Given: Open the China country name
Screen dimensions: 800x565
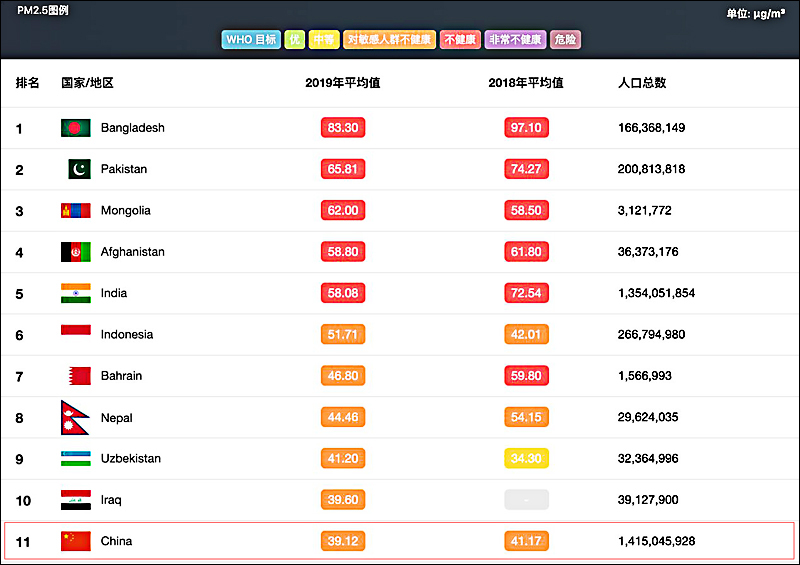Looking at the screenshot, I should coord(116,541).
